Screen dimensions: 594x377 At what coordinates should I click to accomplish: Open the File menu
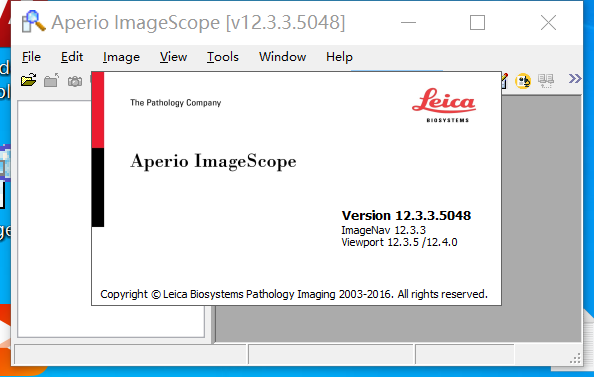31,57
